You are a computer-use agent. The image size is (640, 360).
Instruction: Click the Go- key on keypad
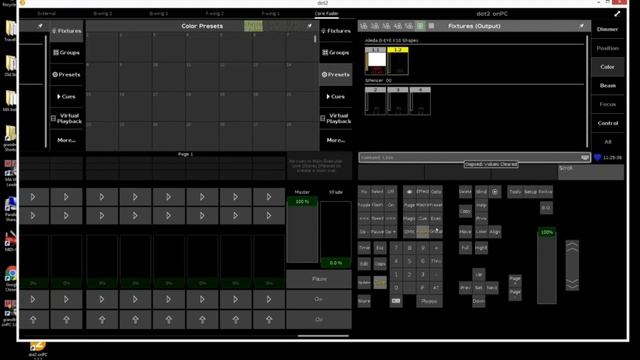click(364, 231)
